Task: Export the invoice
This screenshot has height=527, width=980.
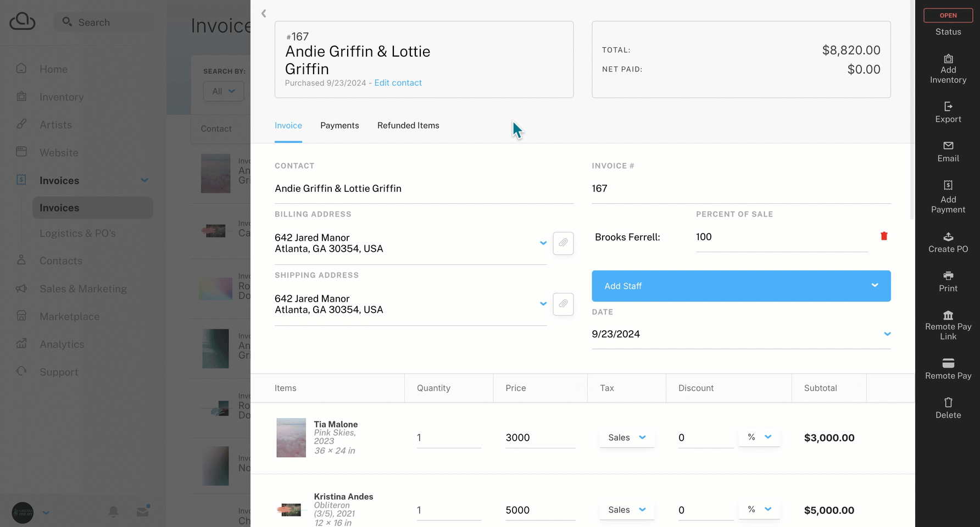Action: [x=948, y=112]
